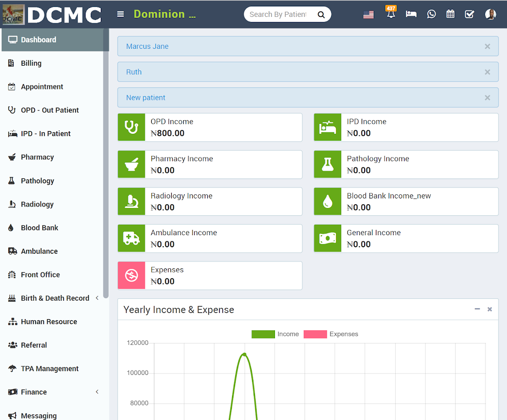Dismiss the Marcus Jane alert
The height and width of the screenshot is (420, 507).
click(x=487, y=46)
